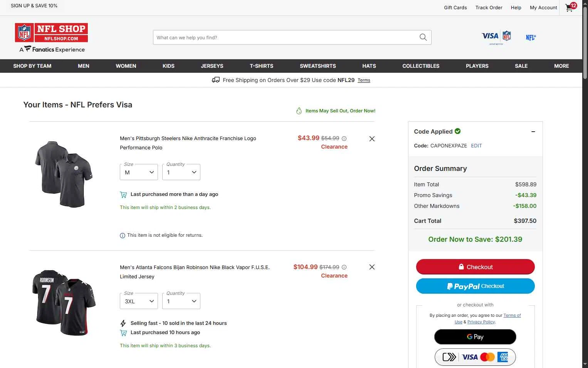View Falcons Robinson jersey product image
The image size is (588, 368).
pyautogui.click(x=64, y=303)
